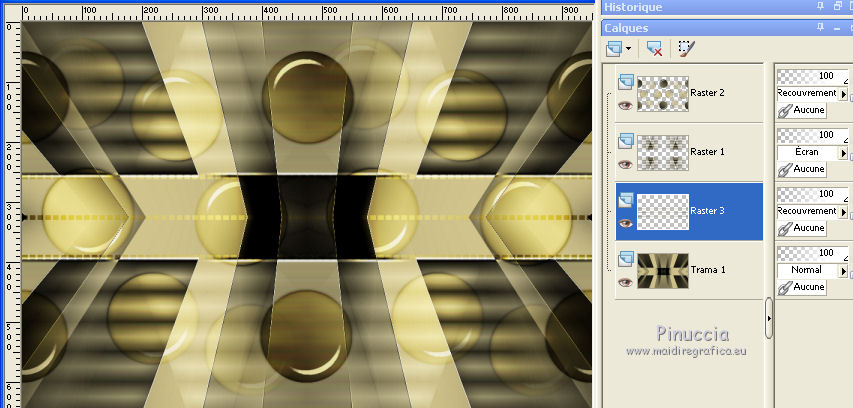The width and height of the screenshot is (853, 408).
Task: Select the Raster 1 layer thumbnail
Action: coord(663,153)
